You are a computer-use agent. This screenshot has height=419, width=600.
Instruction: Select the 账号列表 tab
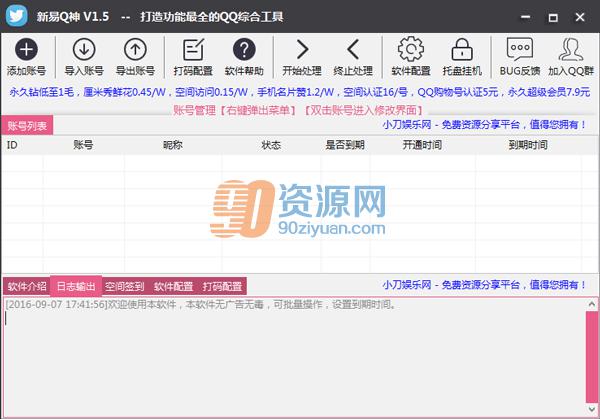click(x=27, y=126)
